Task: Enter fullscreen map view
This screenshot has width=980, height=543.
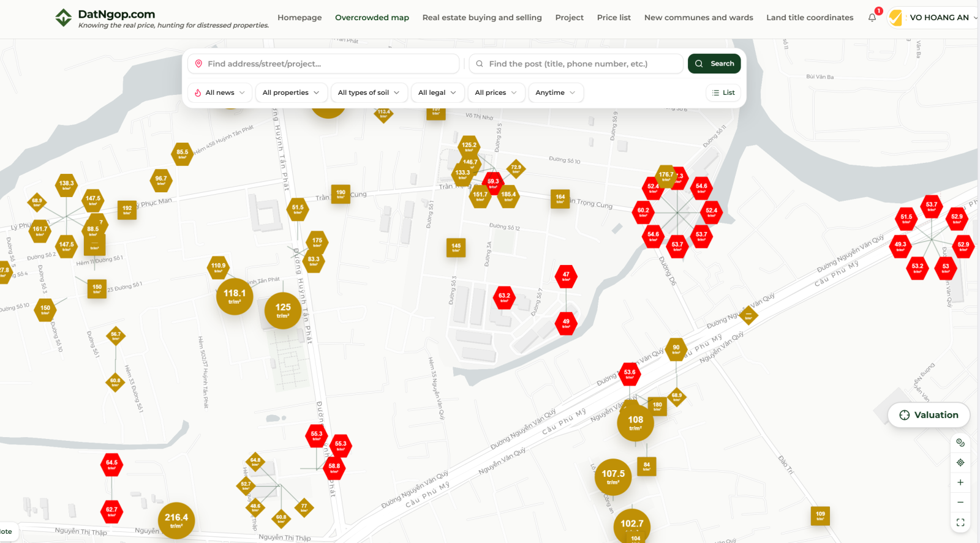Action: pos(960,522)
